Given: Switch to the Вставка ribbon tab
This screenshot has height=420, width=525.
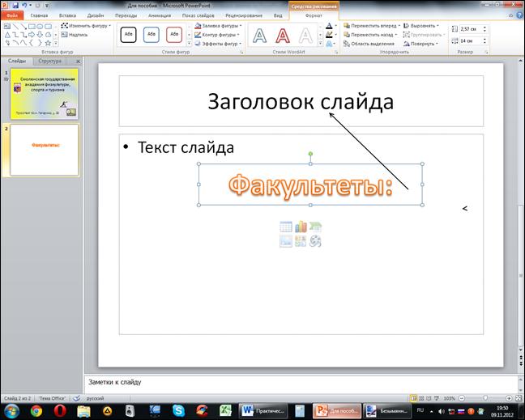Looking at the screenshot, I should pos(67,15).
